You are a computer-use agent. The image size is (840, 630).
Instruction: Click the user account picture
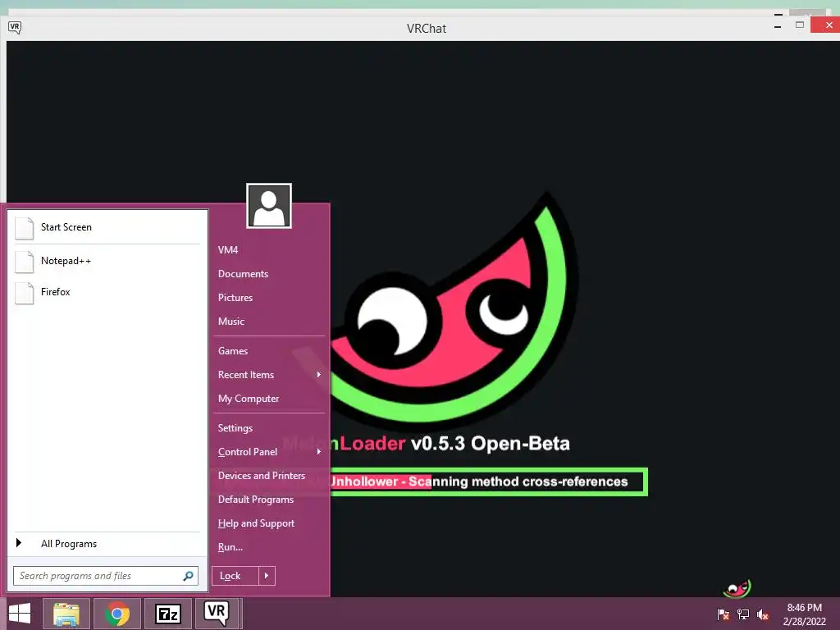point(269,206)
